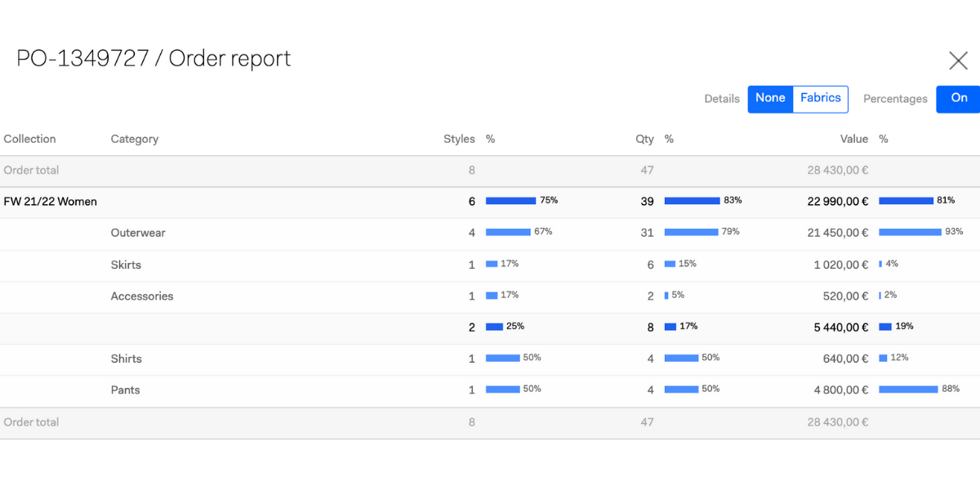This screenshot has width=980, height=490.
Task: Toggle Percentages On button
Action: [959, 99]
